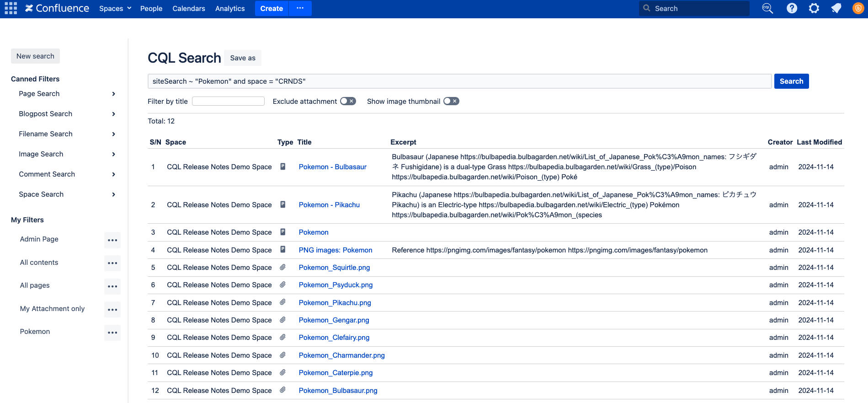Enable the Exclude attachment toggle

(348, 101)
